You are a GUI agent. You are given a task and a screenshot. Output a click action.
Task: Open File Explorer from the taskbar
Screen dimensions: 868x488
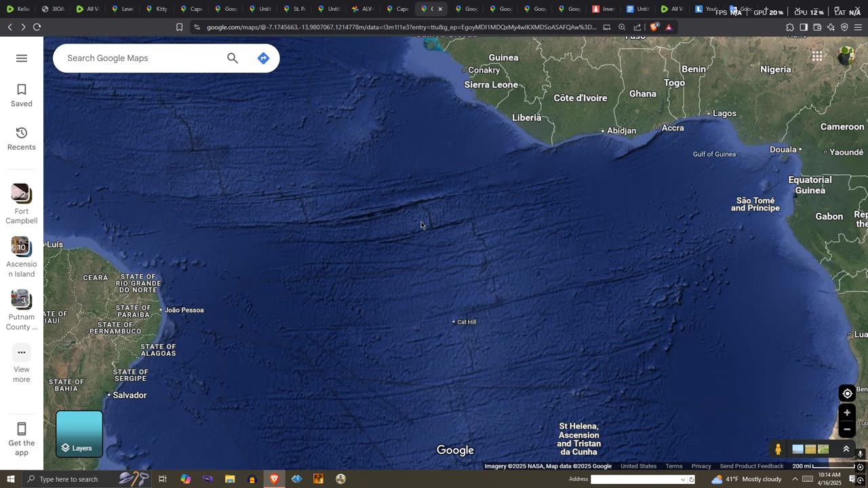[230, 479]
